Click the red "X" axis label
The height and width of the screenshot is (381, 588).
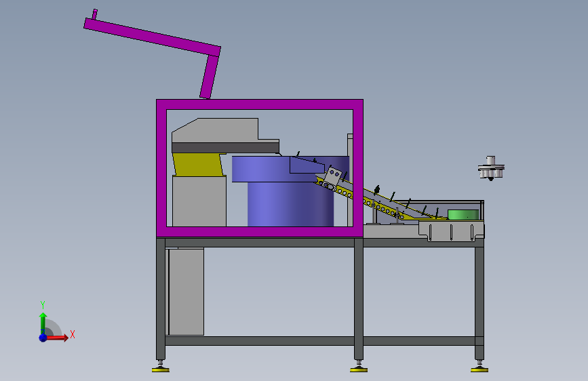[x=73, y=334]
